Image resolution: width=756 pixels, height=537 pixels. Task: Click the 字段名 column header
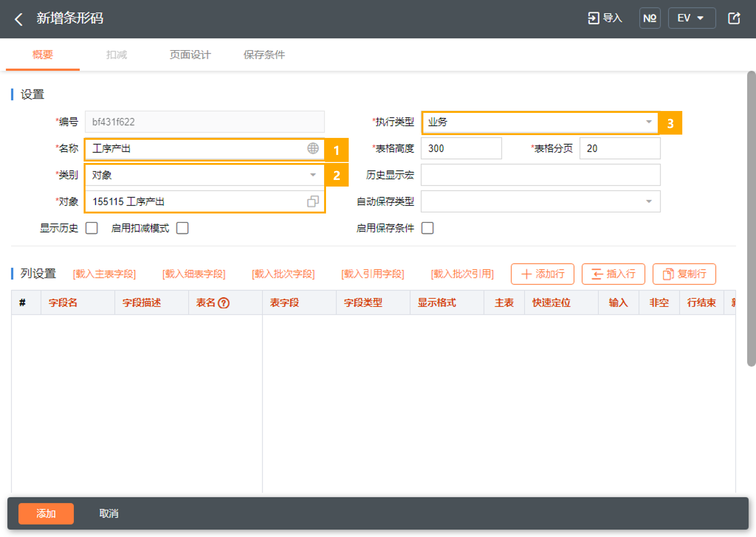click(x=78, y=303)
